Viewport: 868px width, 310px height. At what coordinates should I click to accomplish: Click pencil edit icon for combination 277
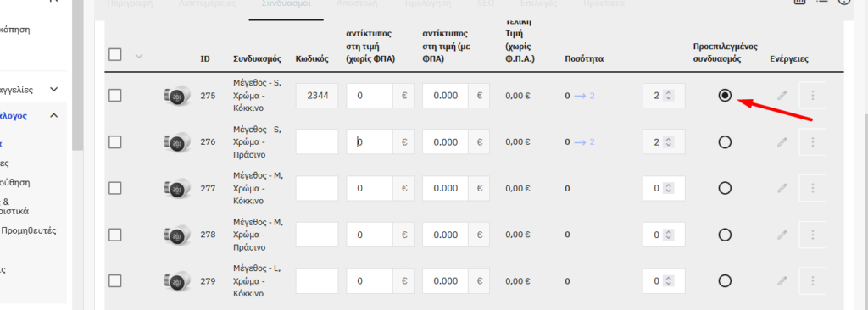782,188
